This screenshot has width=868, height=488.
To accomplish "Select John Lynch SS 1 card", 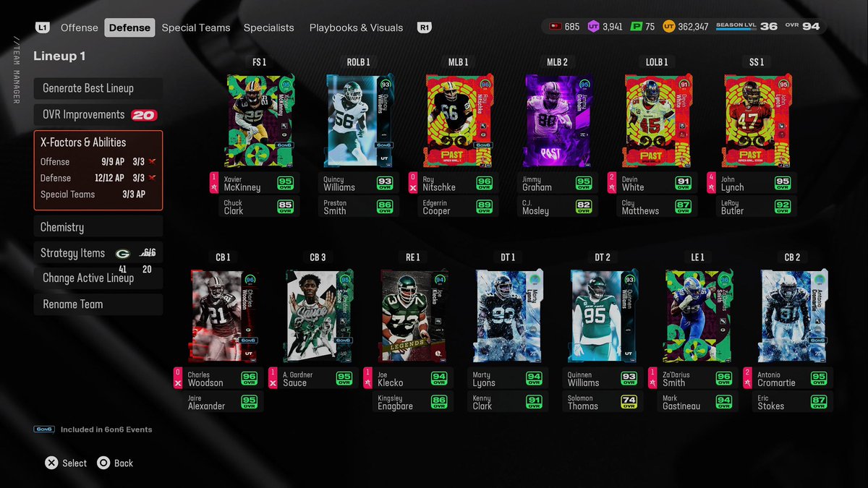I will (x=757, y=120).
